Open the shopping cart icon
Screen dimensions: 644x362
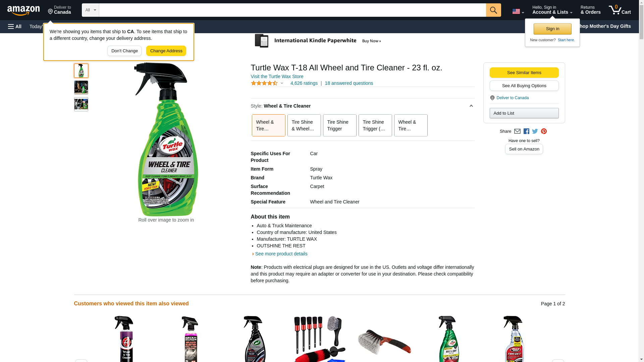(620, 10)
